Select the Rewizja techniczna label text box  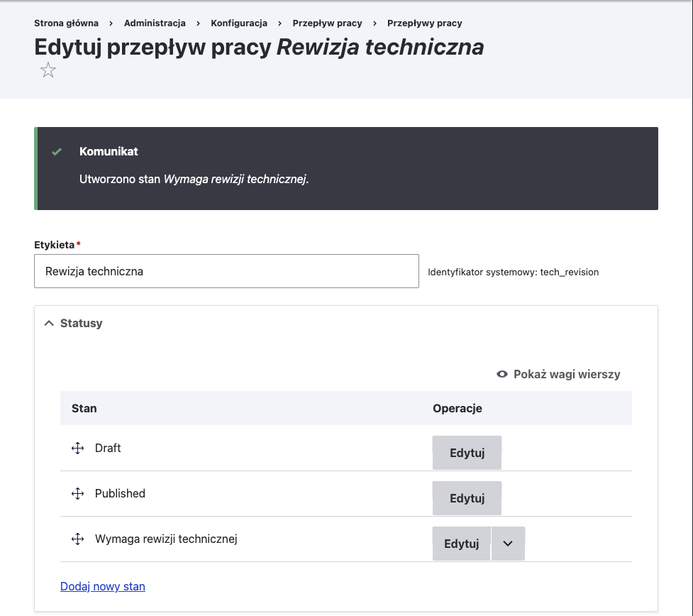pyautogui.click(x=226, y=271)
